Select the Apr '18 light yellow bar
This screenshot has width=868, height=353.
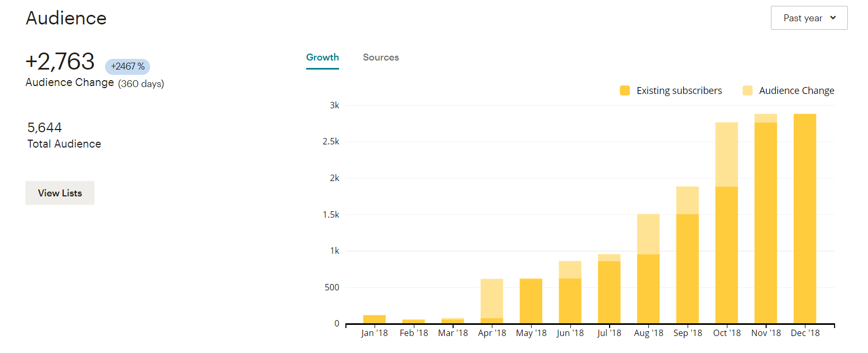491,297
